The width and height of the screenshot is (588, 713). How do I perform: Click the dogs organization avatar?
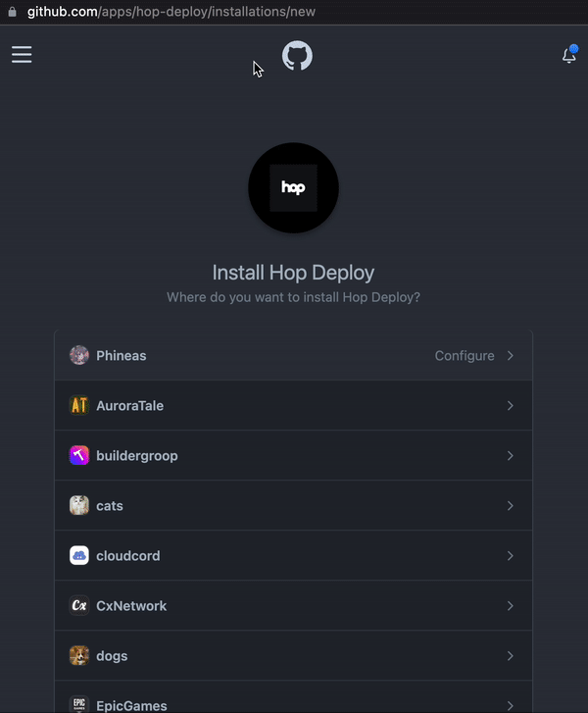(79, 655)
